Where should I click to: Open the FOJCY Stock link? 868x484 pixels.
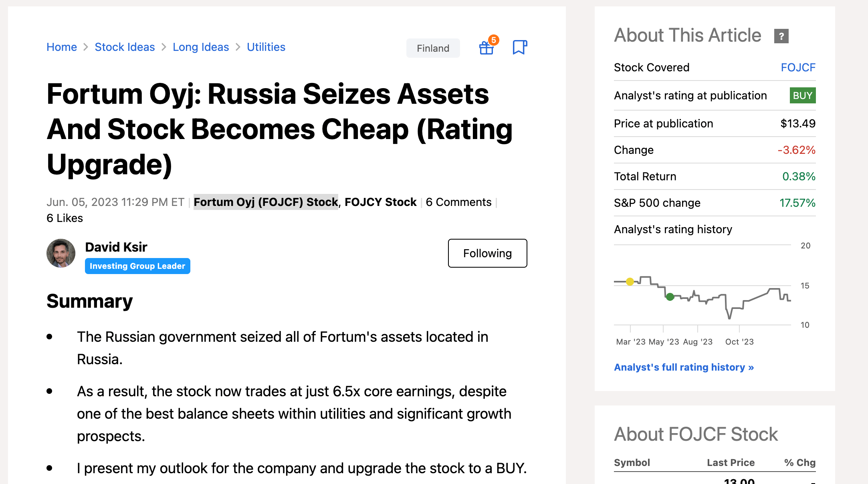[x=380, y=202]
